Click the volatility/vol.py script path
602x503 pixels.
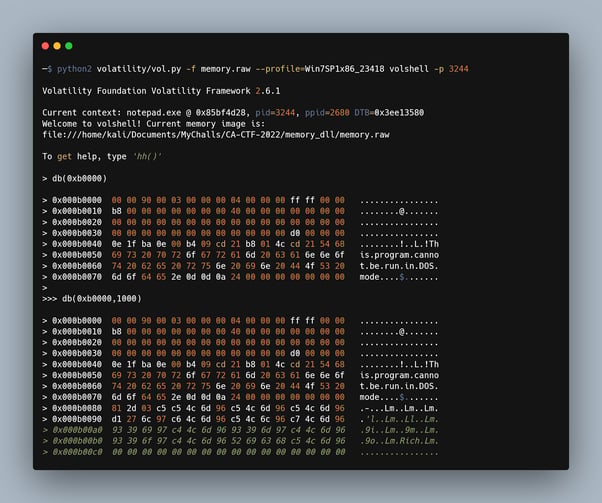139,69
